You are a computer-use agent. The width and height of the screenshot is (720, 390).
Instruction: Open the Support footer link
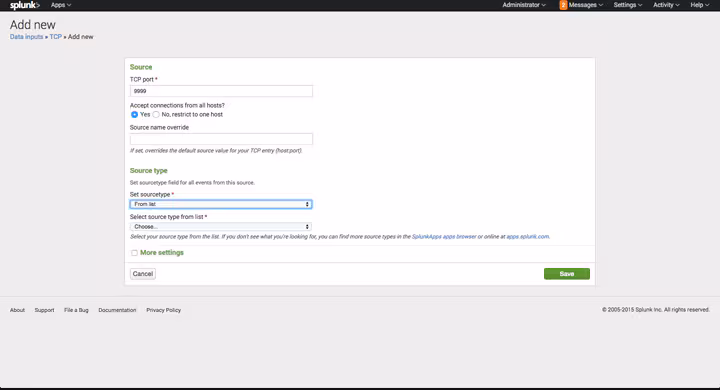[x=45, y=310]
